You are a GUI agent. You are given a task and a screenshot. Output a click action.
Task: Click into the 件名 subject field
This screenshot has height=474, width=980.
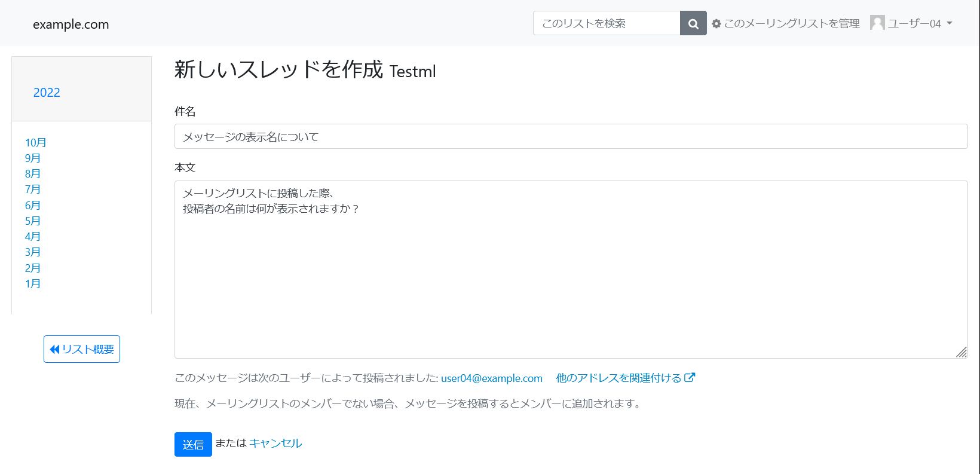tap(571, 136)
